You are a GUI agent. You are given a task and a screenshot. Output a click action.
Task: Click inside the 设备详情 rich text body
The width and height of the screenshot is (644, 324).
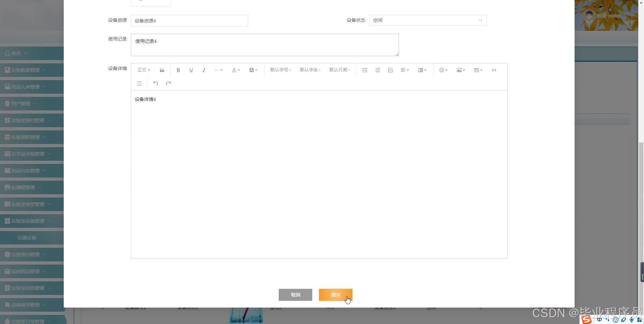(x=319, y=174)
